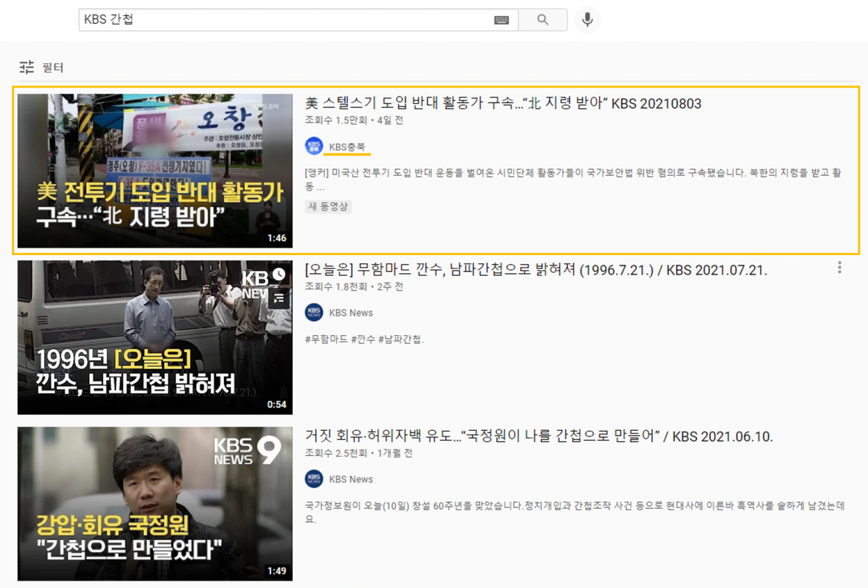
Task: Click view count 조회수 2.5천회 • 1개월 전
Action: (x=359, y=453)
